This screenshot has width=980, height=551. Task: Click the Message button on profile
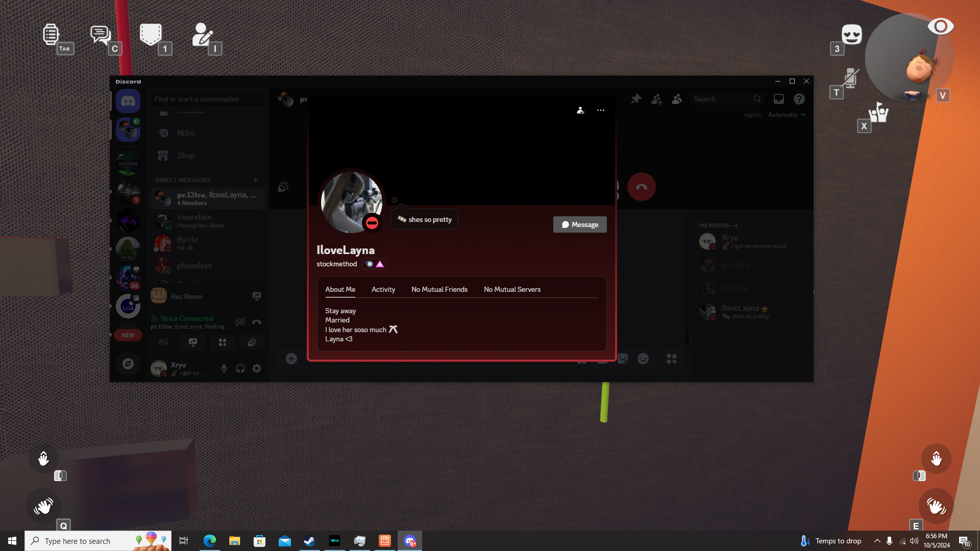(x=580, y=224)
